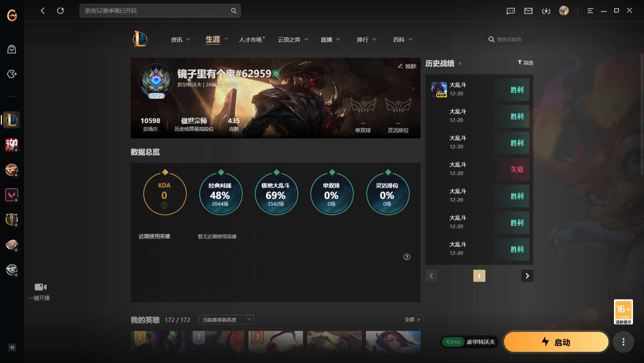This screenshot has height=363, width=644.
Task: Open 全部 to view all heroes
Action: coord(412,319)
